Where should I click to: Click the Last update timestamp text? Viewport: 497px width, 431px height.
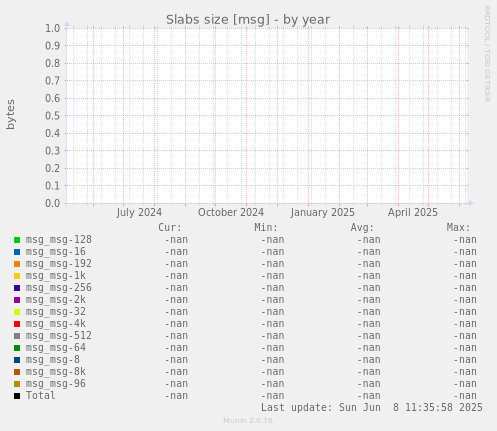coord(372,407)
